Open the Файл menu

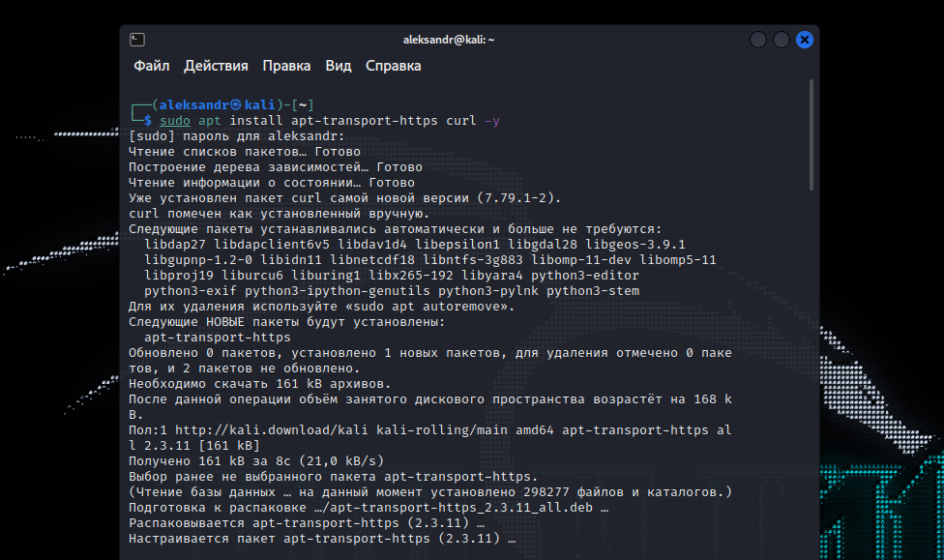pyautogui.click(x=152, y=66)
